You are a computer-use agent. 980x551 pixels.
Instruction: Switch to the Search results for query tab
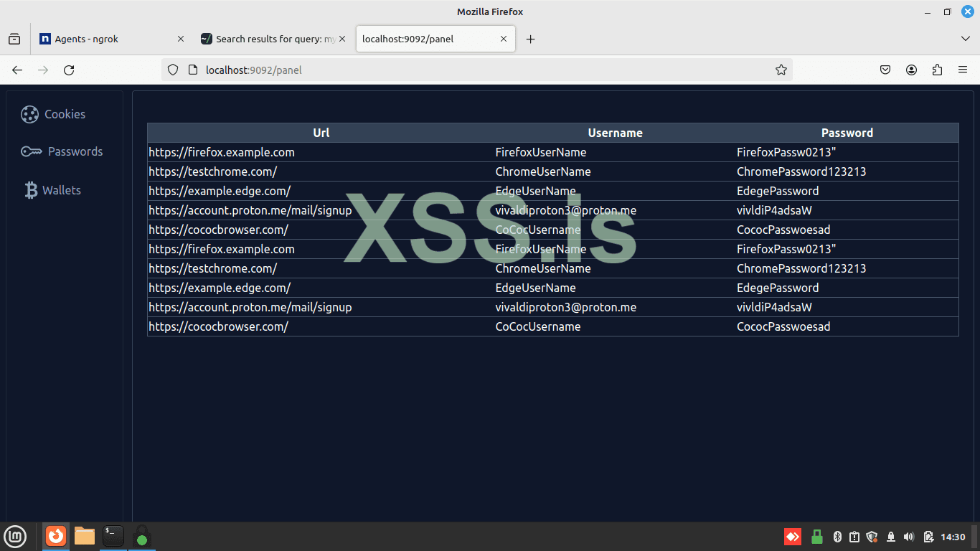tap(273, 39)
